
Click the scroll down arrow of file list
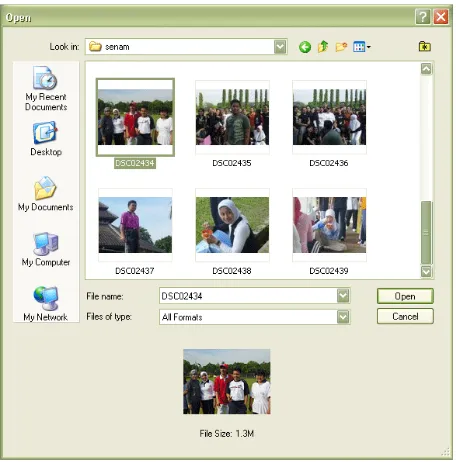[x=426, y=271]
